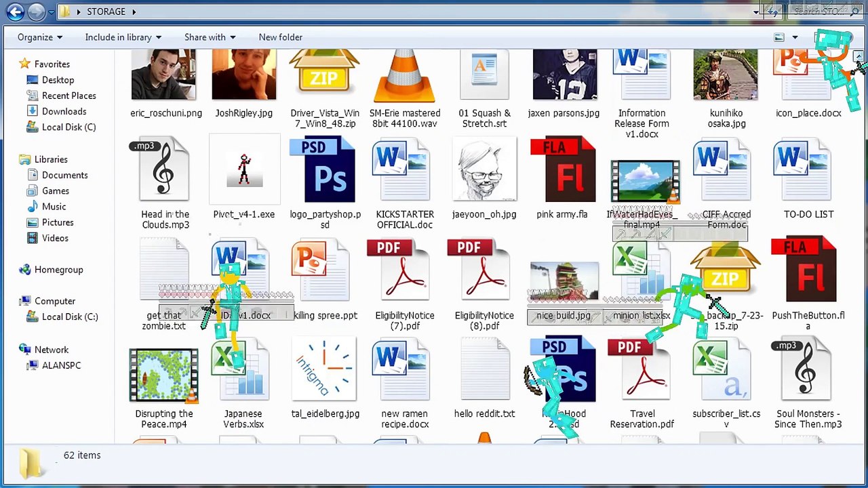Image resolution: width=868 pixels, height=488 pixels.
Task: Expand the address bar history dropdown
Action: pos(756,12)
